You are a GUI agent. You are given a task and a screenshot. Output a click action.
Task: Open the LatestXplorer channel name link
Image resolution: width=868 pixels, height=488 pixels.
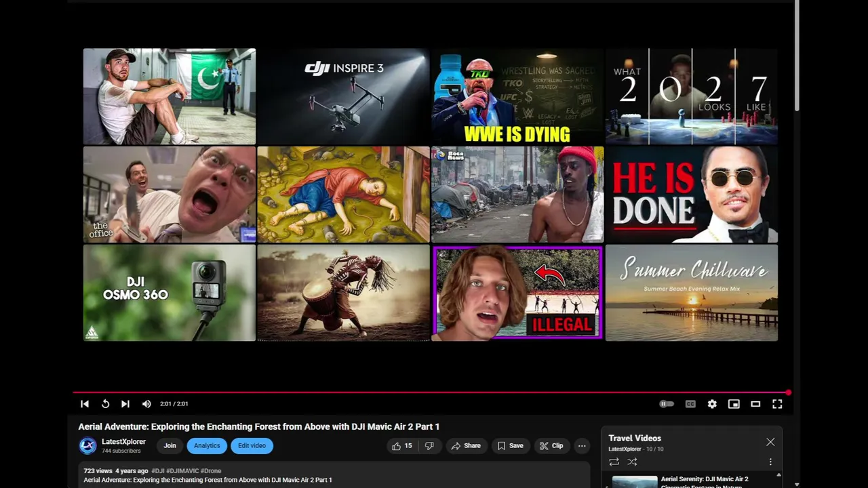(x=123, y=441)
